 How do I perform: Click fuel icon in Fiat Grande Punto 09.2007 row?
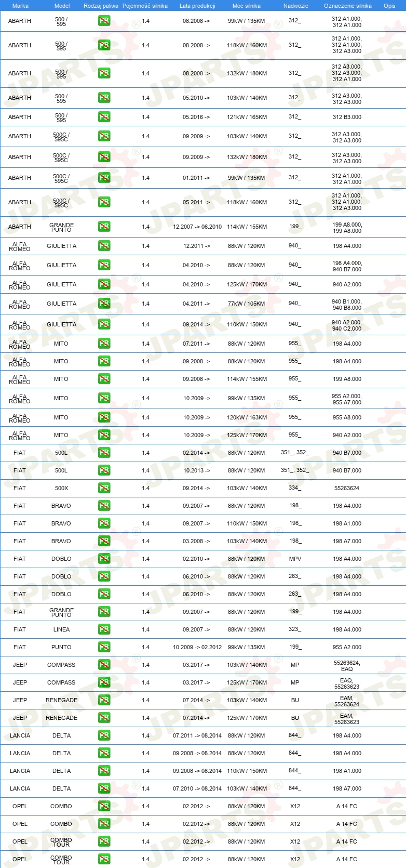[104, 612]
